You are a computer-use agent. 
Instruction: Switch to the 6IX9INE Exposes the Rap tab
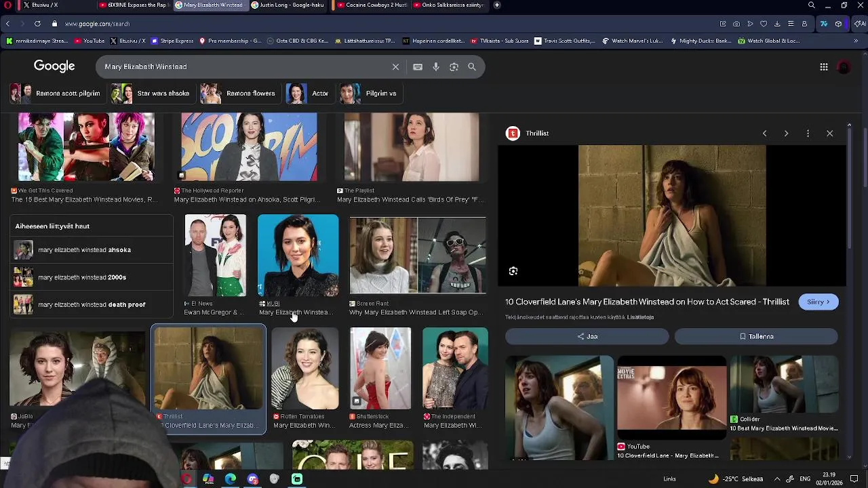(x=133, y=5)
